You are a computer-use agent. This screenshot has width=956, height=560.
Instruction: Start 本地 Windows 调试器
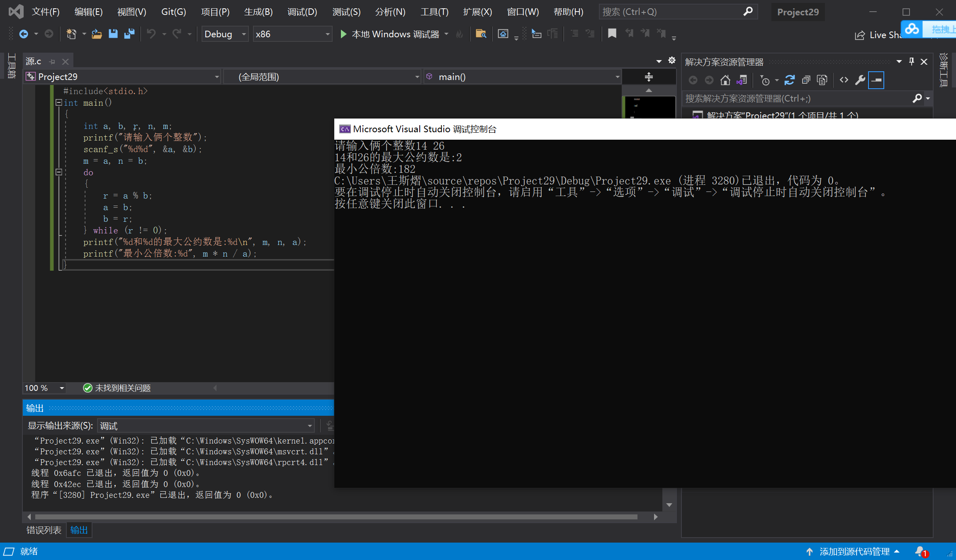pos(390,34)
